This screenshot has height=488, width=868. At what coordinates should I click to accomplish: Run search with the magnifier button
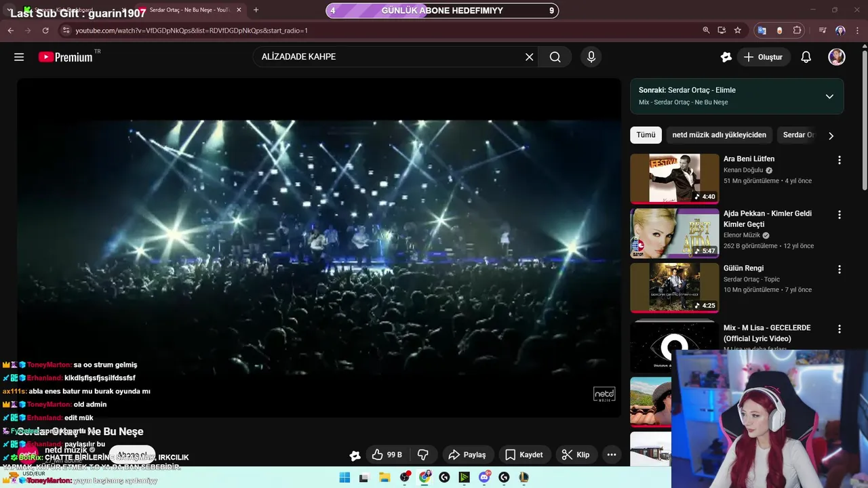pos(555,57)
